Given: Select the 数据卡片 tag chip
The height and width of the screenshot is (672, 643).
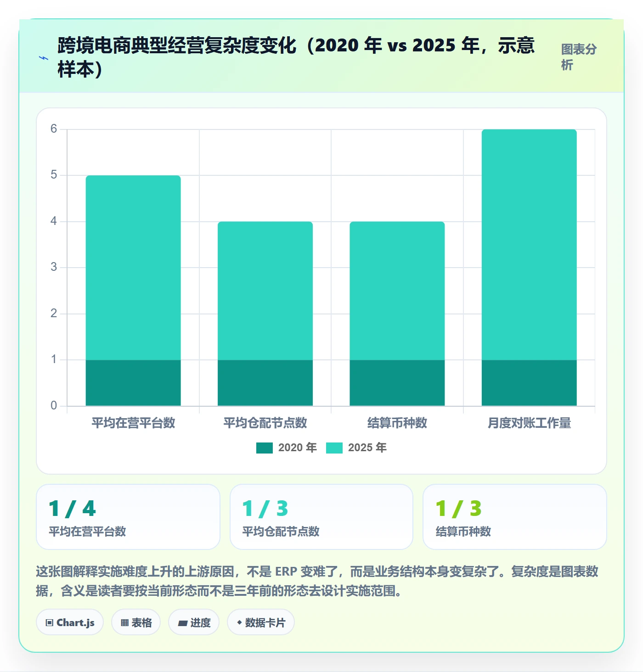Looking at the screenshot, I should [x=261, y=622].
